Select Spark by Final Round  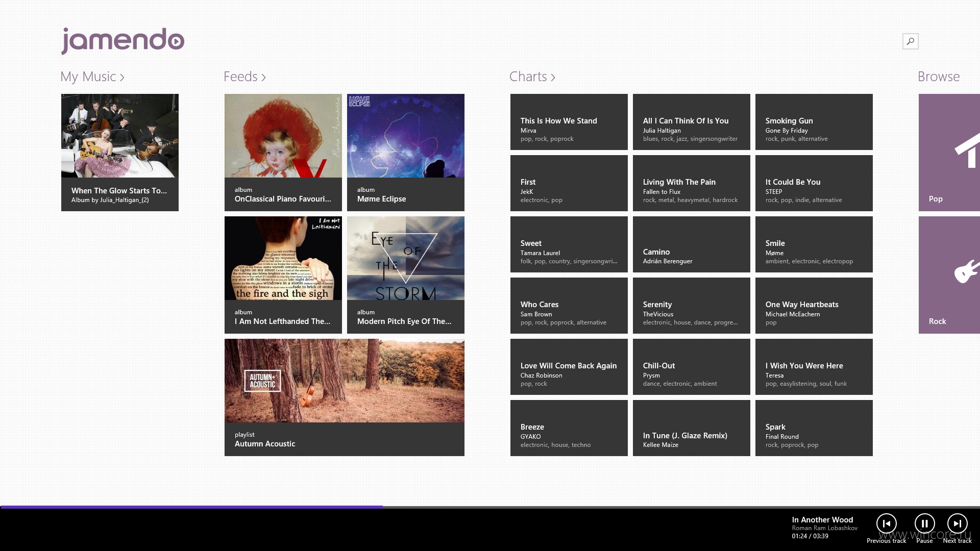[x=814, y=428]
